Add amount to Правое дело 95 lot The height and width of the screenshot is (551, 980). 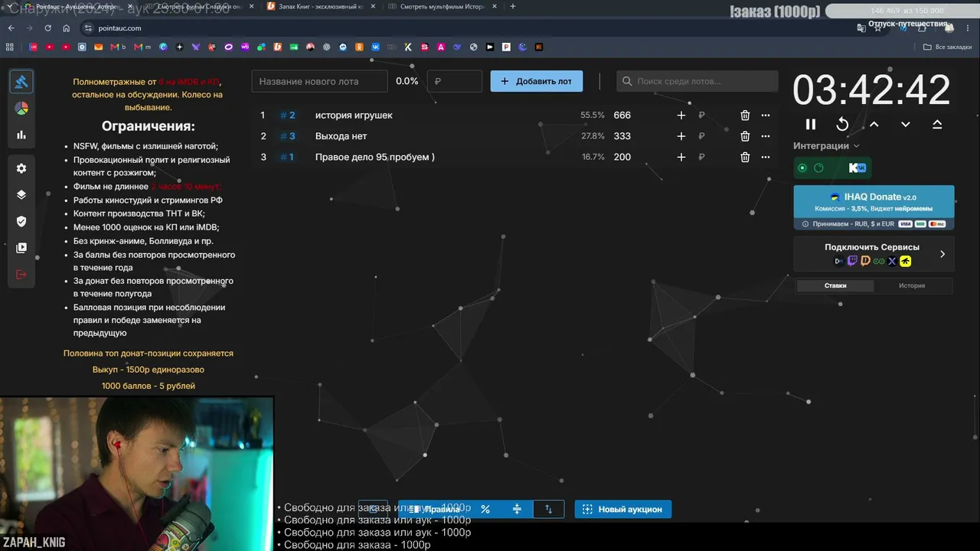tap(681, 157)
